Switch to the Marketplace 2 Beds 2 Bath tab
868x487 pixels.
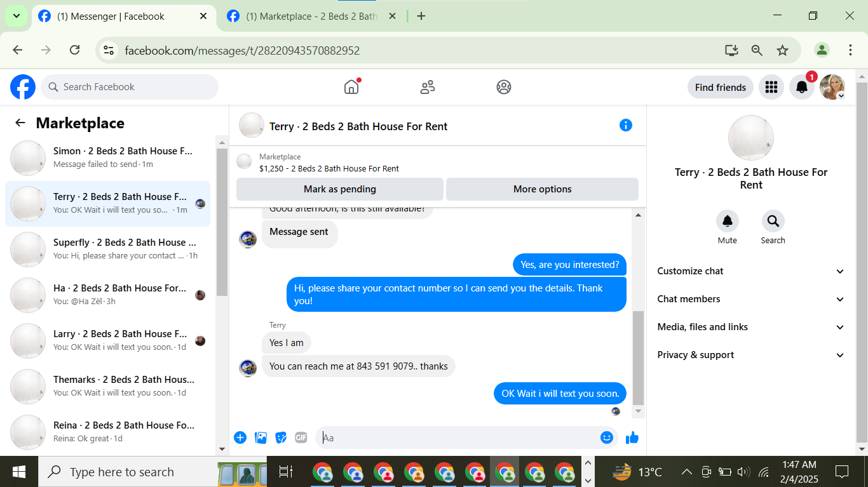(311, 17)
